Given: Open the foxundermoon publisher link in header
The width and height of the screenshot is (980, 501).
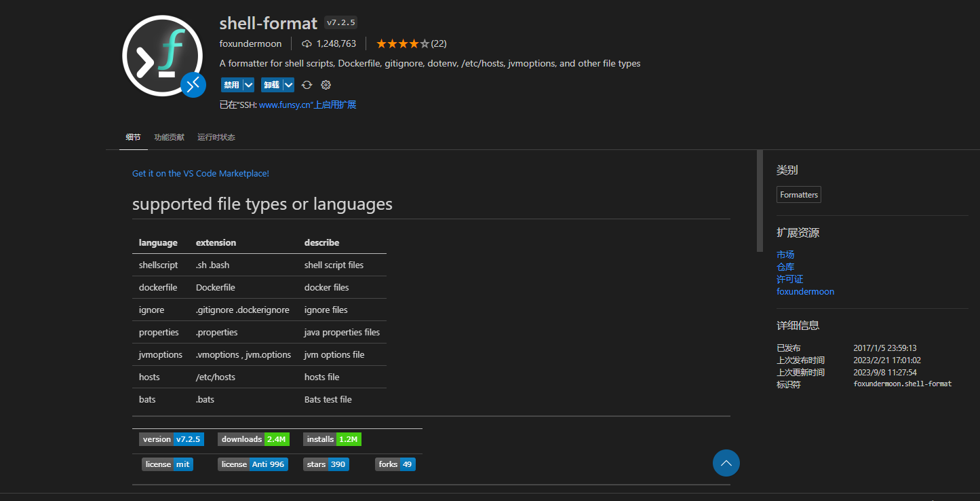Looking at the screenshot, I should tap(250, 43).
